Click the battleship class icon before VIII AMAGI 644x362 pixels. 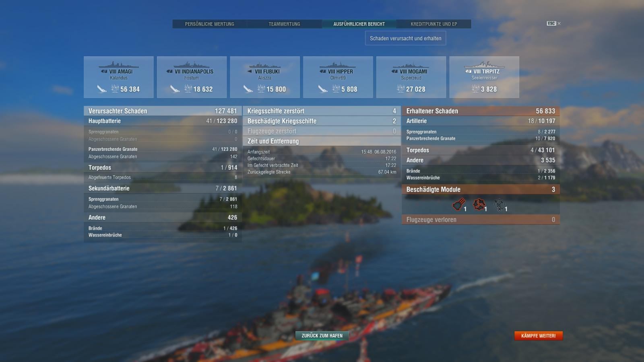click(104, 72)
